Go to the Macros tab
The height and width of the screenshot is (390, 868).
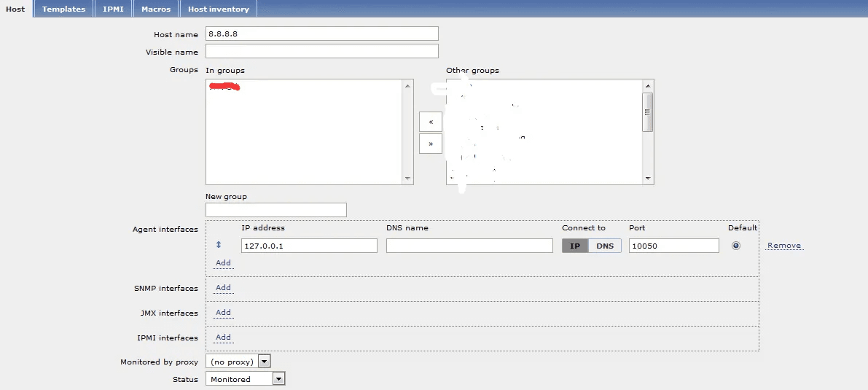pos(156,9)
